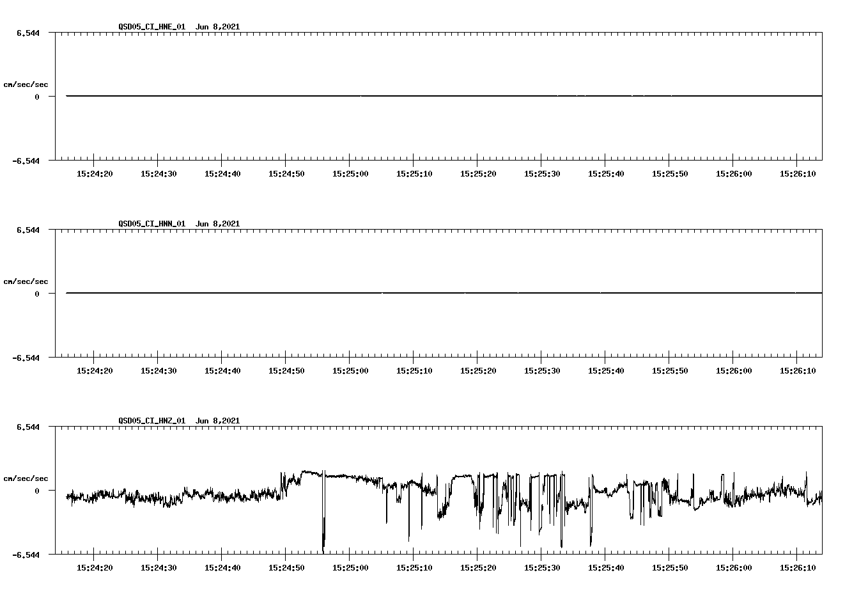868x591 pixels.
Task: Click 15:25:40 time label under HNE plot
Action: pyautogui.click(x=606, y=174)
